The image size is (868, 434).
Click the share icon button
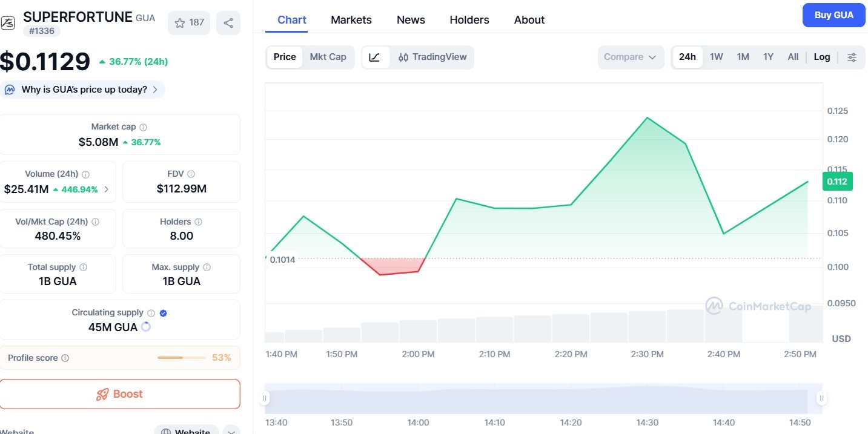coord(228,23)
